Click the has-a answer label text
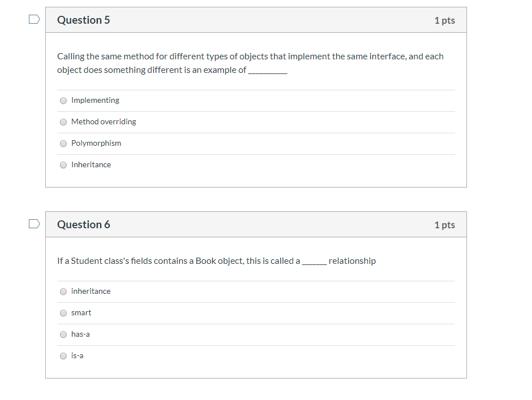The height and width of the screenshot is (400, 532). coord(80,334)
